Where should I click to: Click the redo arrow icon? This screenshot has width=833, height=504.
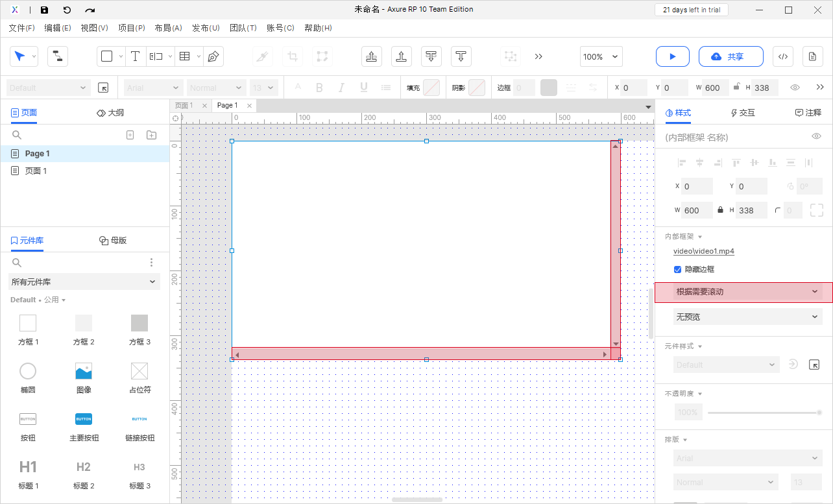90,10
